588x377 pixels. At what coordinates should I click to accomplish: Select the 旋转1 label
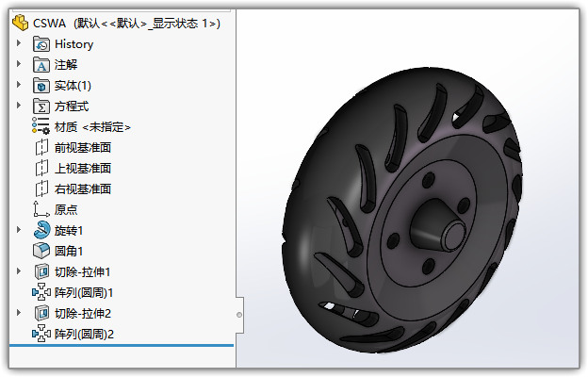click(69, 230)
